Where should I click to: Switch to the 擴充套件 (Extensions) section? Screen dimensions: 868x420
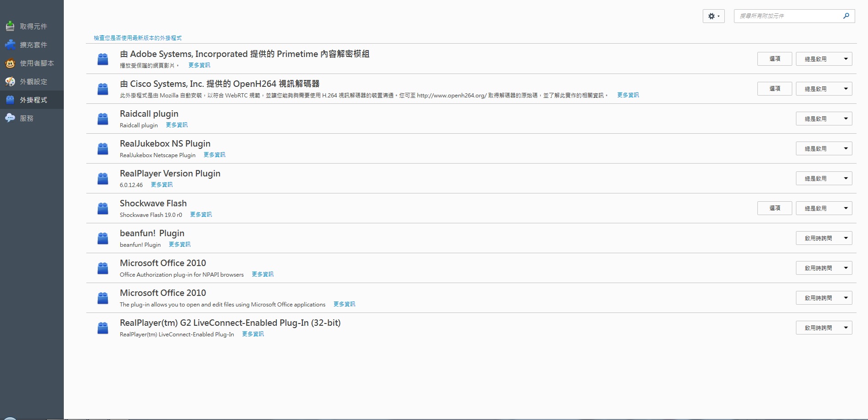32,45
